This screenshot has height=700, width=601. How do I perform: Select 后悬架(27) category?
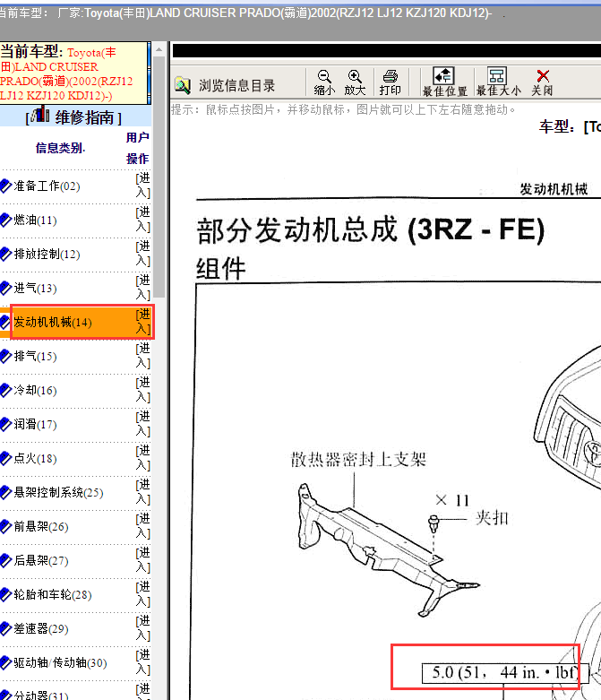pyautogui.click(x=41, y=560)
